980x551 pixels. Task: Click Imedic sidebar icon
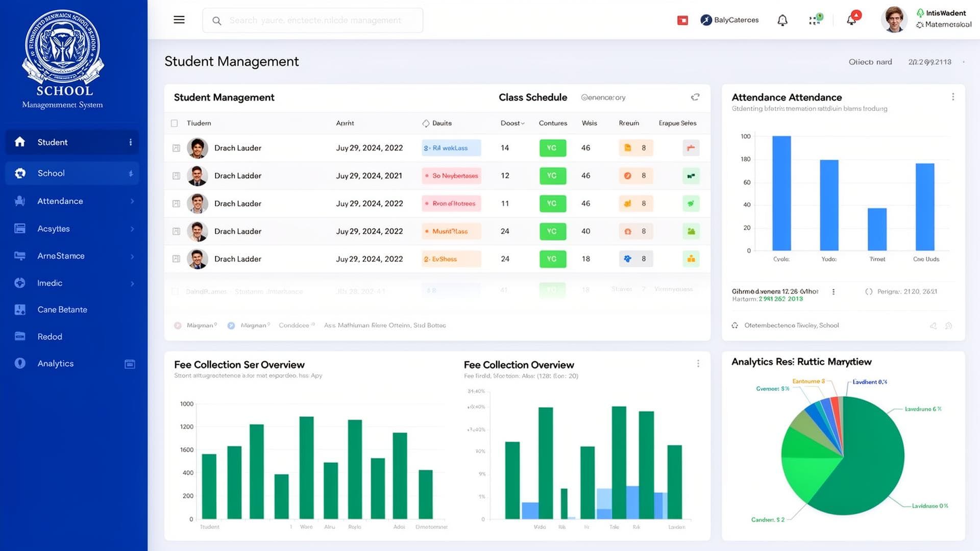[x=20, y=283]
